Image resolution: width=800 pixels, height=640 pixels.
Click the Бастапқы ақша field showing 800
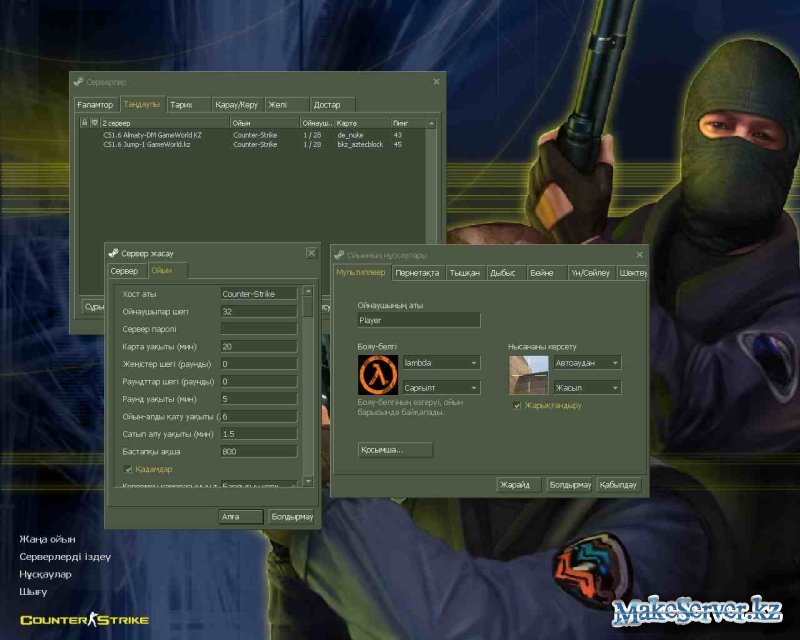coord(259,452)
